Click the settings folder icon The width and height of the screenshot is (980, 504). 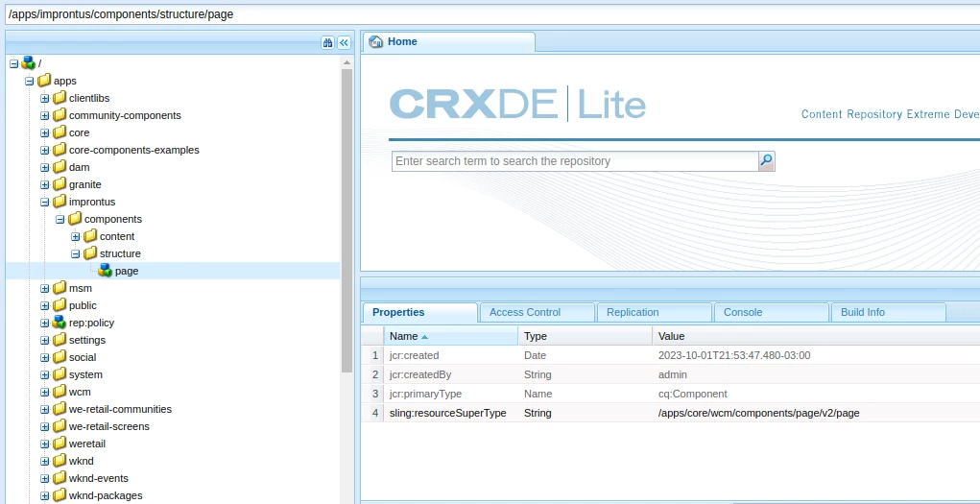[x=60, y=340]
